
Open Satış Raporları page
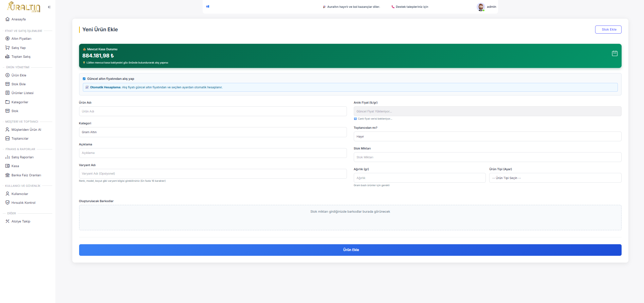point(22,157)
